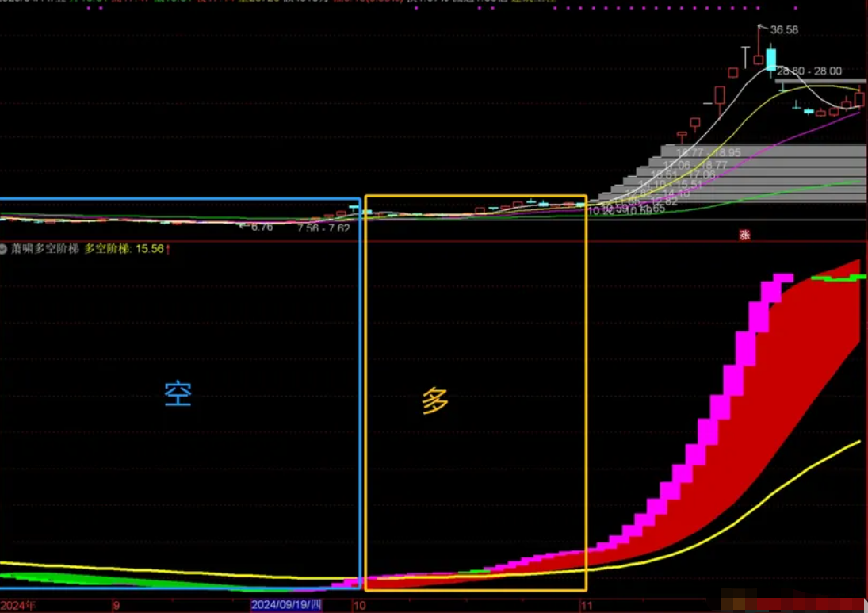Click the gray bar beside 28.80 - 28.00

click(x=820, y=82)
